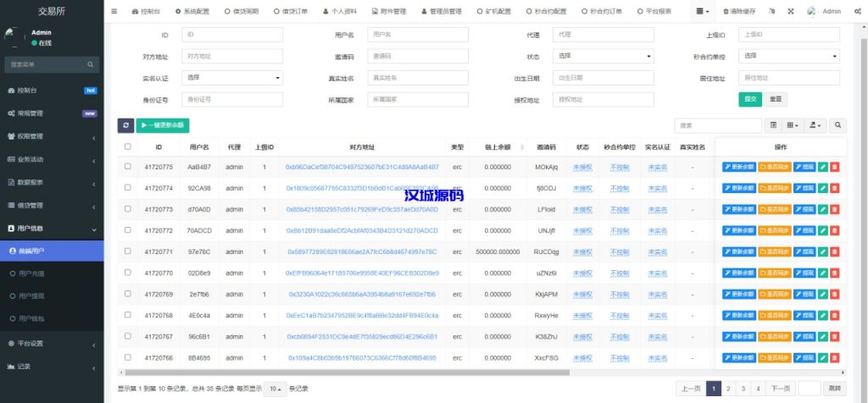The image size is (868, 403).
Task: Click red delete trash for user 41720774
Action: 835,188
